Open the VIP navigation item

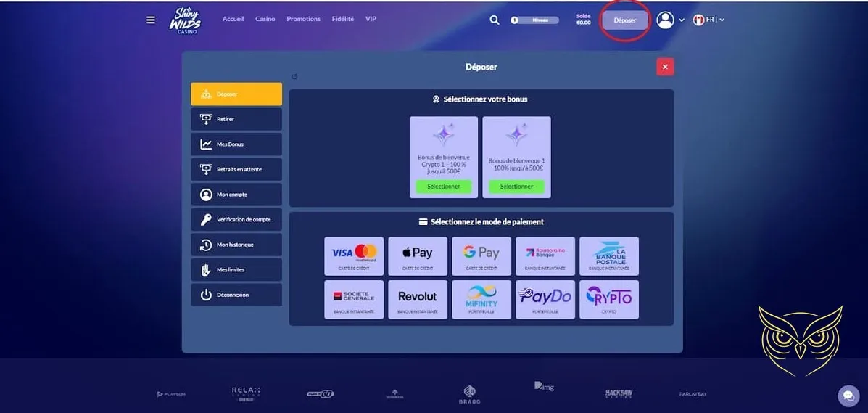click(371, 19)
